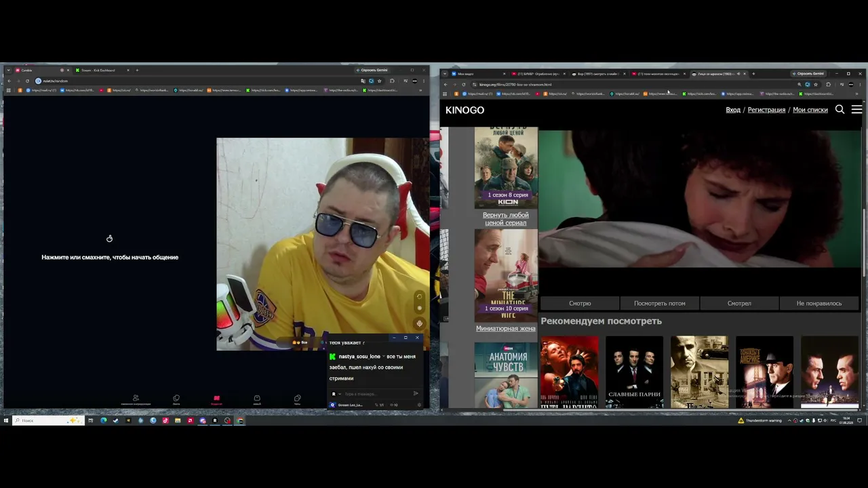868x488 pixels.
Task: Switch to the Мои видео tab
Action: (479, 74)
